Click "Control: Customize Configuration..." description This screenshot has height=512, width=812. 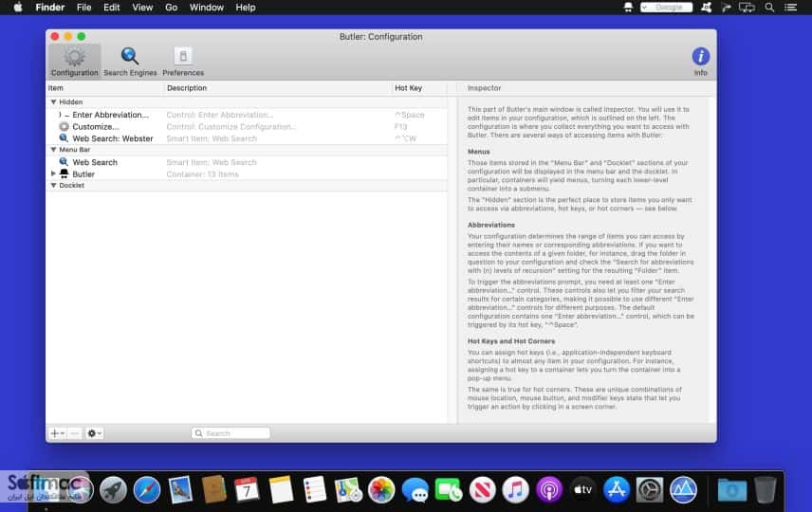click(231, 126)
